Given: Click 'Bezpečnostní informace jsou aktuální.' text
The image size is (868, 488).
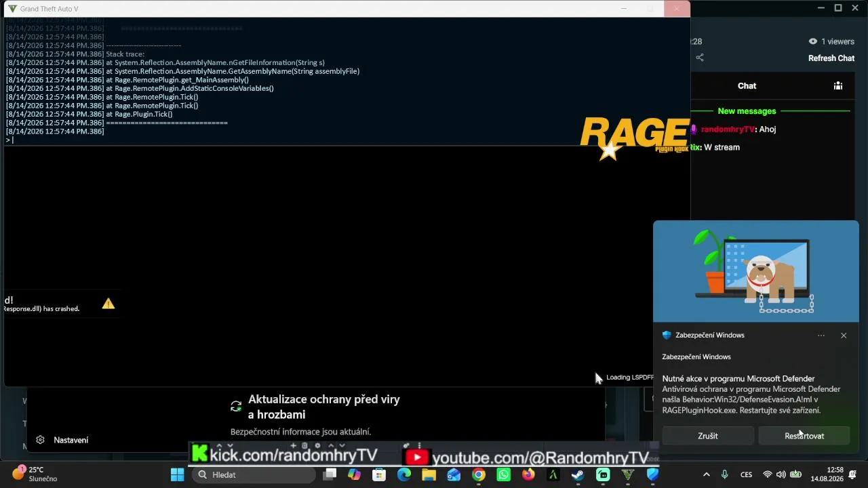Looking at the screenshot, I should (x=300, y=432).
